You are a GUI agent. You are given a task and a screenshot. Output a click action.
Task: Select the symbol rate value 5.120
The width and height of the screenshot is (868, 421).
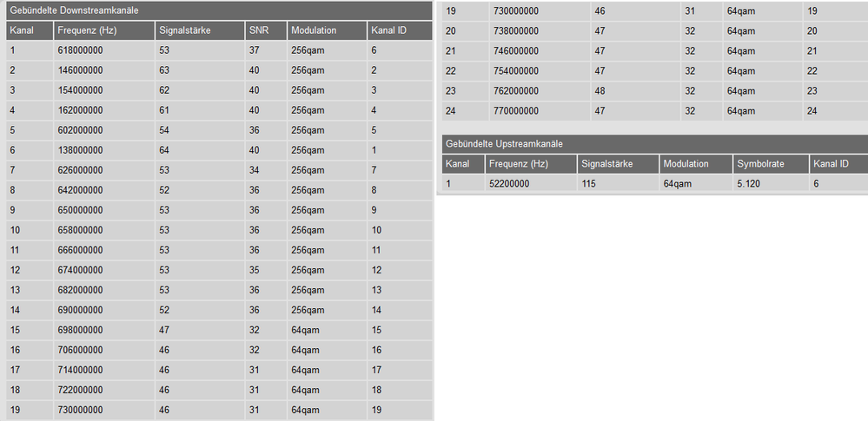[x=750, y=184]
